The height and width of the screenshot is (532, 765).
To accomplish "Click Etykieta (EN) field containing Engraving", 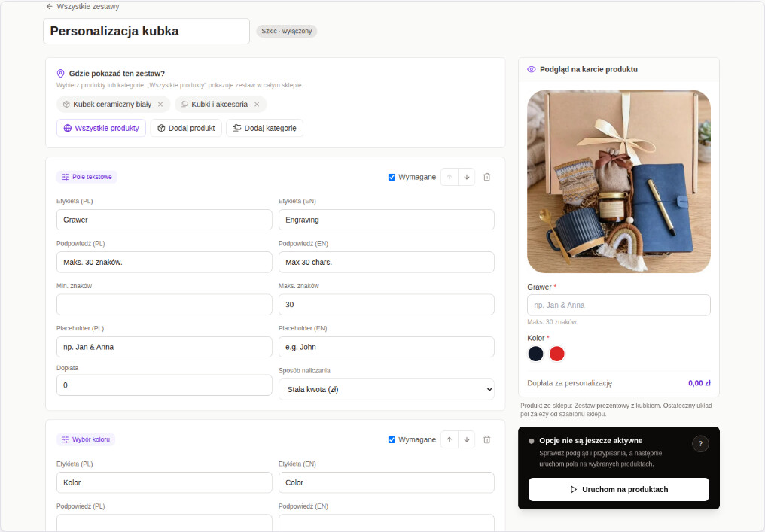I will pos(386,220).
